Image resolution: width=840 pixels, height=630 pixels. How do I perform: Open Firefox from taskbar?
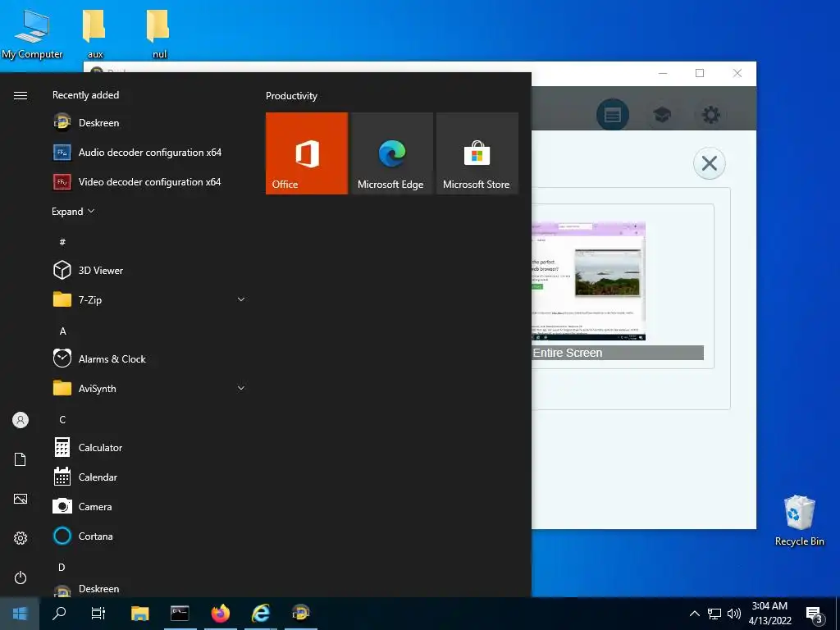click(x=220, y=614)
